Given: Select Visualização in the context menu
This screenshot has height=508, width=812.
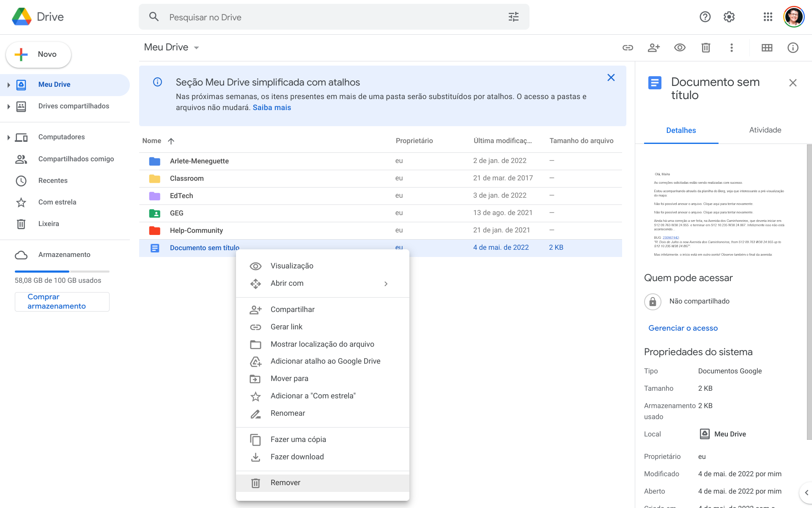Looking at the screenshot, I should [x=323, y=266].
